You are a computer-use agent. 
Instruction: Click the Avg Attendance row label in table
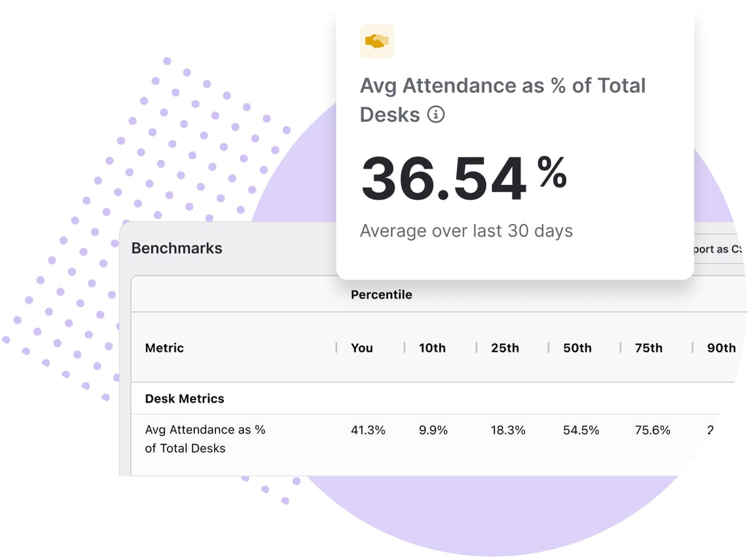click(x=205, y=439)
